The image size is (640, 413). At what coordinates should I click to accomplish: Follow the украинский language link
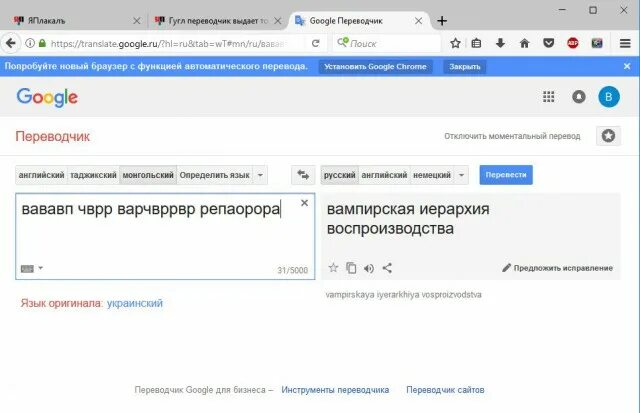tap(135, 303)
